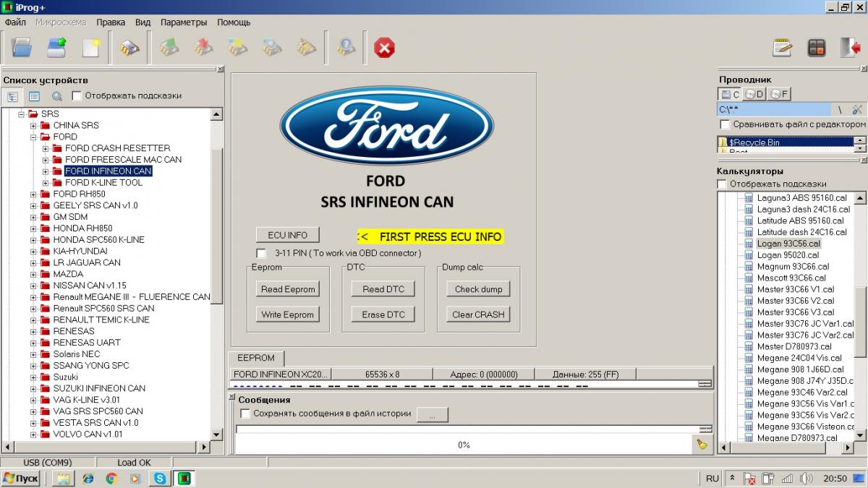Expand the MAZDA tree node
The image size is (868, 488).
click(34, 274)
